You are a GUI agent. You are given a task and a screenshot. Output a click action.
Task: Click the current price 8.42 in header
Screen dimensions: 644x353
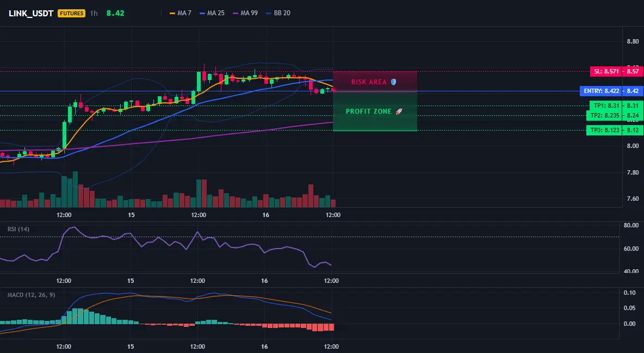(115, 13)
